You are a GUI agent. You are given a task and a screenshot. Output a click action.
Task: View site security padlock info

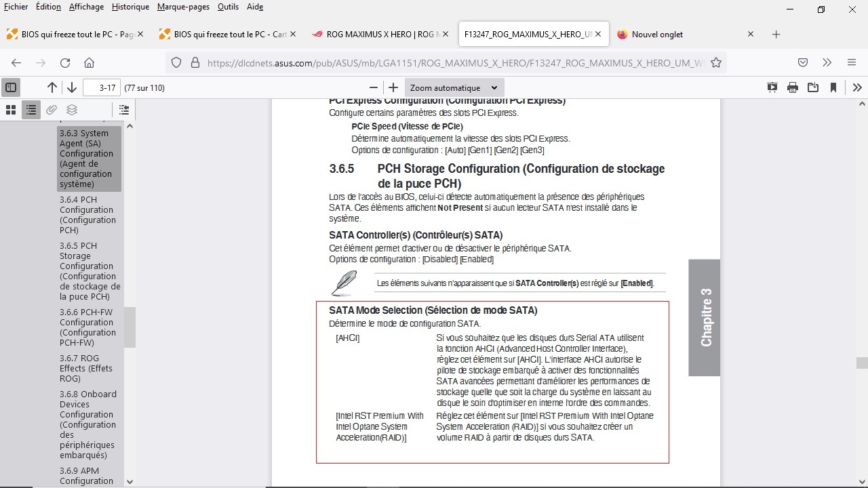195,62
